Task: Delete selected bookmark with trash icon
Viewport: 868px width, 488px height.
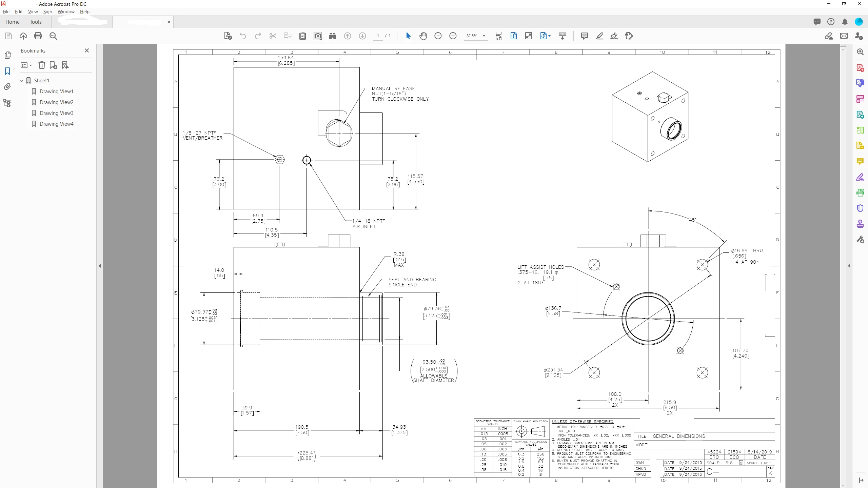Action: (x=42, y=65)
